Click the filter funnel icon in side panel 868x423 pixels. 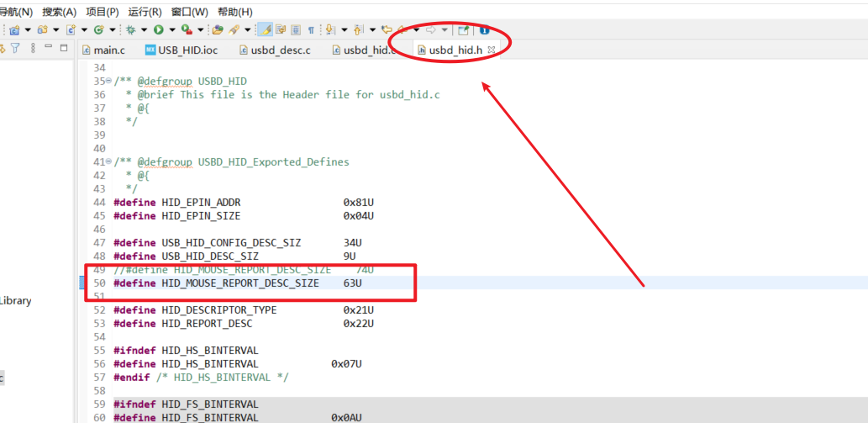[x=15, y=48]
